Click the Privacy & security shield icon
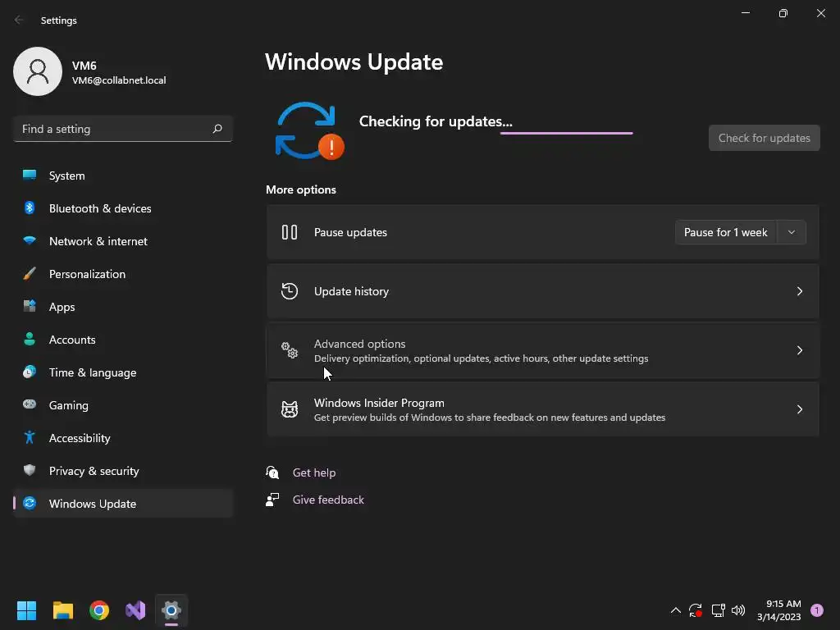 point(30,470)
